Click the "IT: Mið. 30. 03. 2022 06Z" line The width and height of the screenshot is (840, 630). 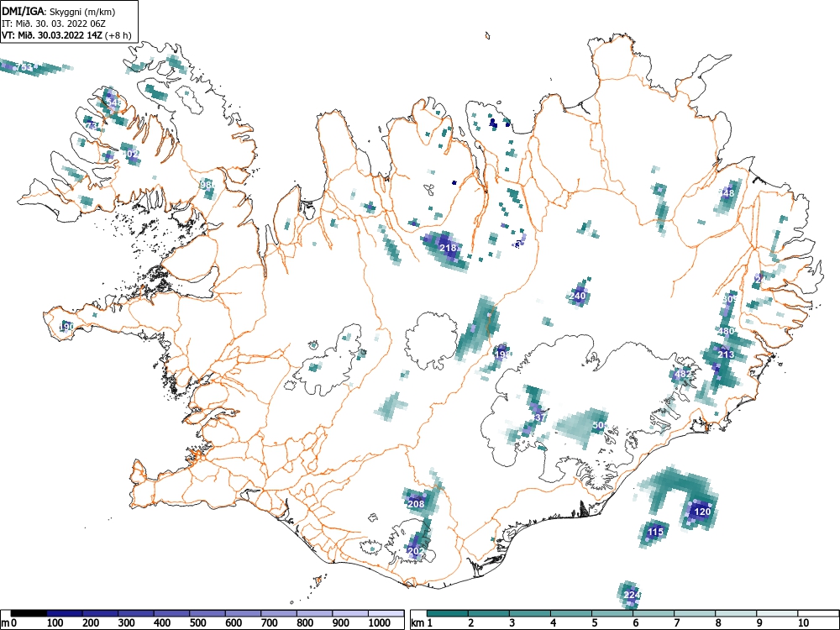(x=54, y=24)
